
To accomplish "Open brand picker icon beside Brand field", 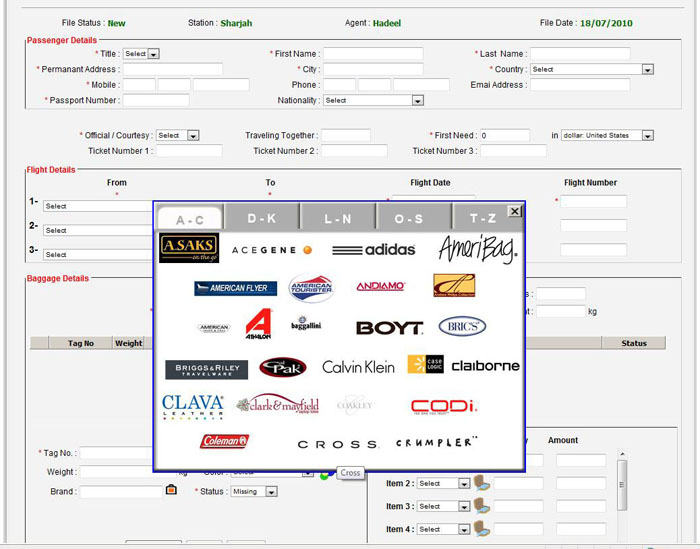I will point(170,490).
